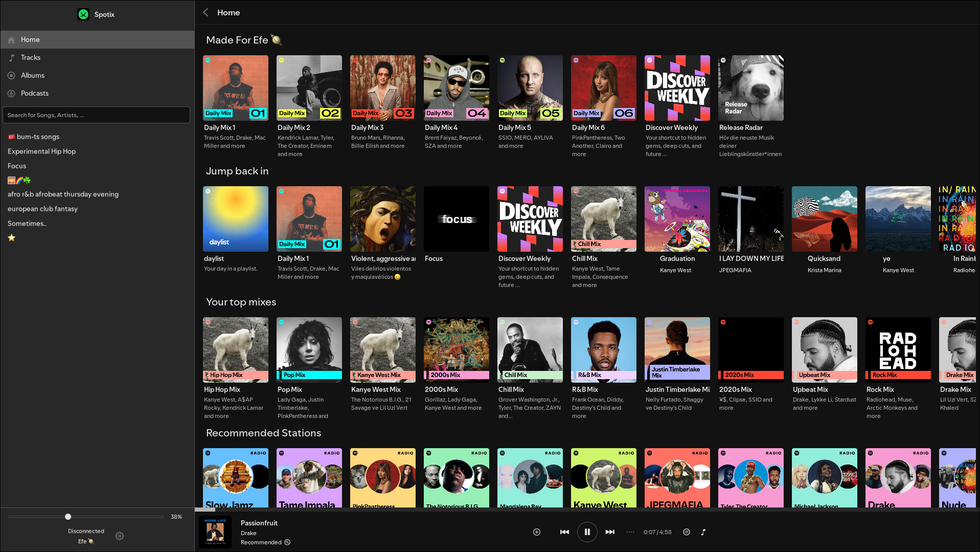This screenshot has width=980, height=552.
Task: Open the Slow Jamz radio station
Action: click(236, 478)
